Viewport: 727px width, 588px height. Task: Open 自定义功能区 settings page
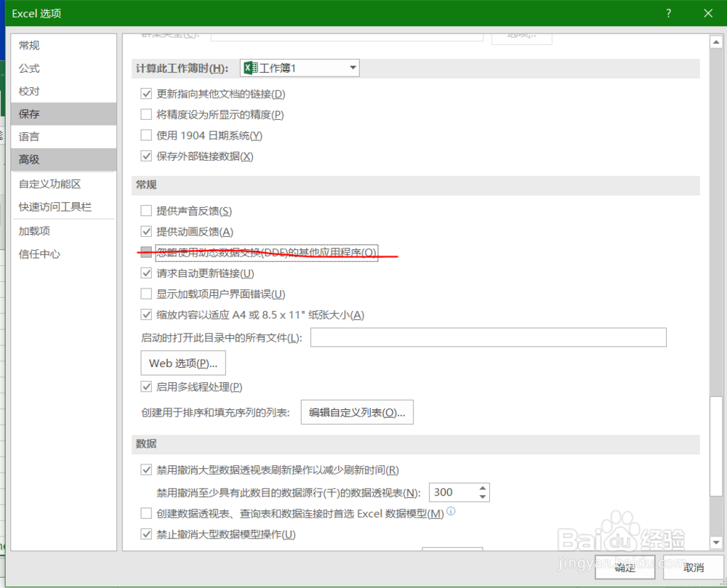click(x=63, y=184)
